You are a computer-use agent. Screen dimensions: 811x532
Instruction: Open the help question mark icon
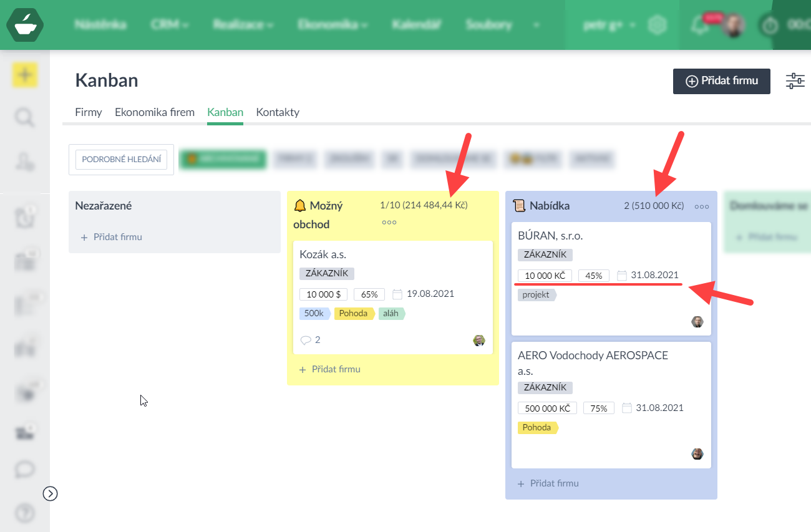[x=25, y=513]
